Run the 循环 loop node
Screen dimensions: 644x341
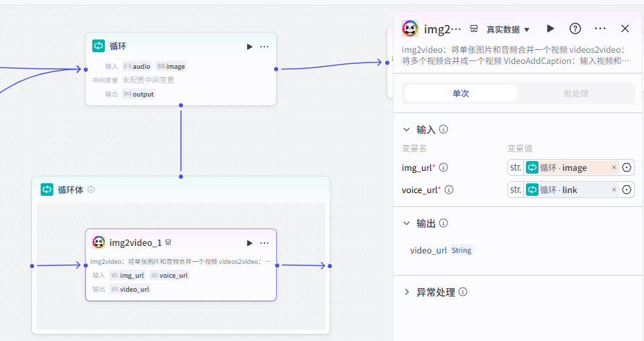click(x=249, y=47)
